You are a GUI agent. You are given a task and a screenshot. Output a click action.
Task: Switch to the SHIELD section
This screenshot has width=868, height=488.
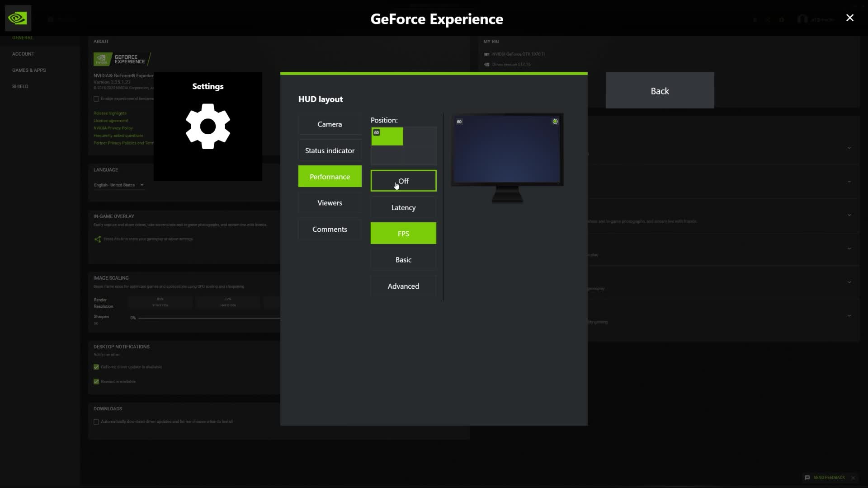point(20,86)
